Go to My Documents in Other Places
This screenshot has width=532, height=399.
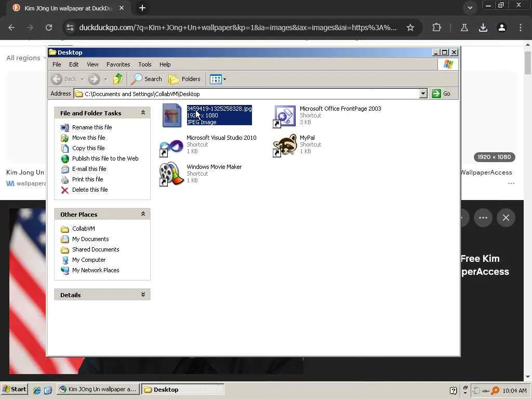pyautogui.click(x=90, y=239)
